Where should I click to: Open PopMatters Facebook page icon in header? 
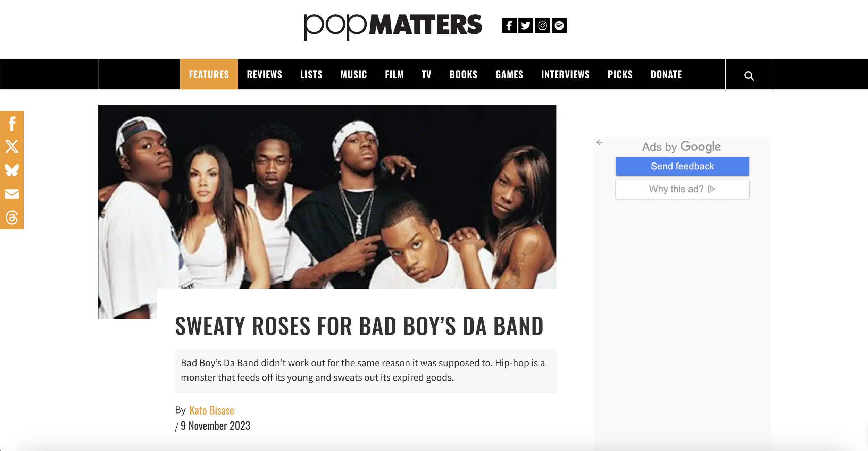coord(509,25)
